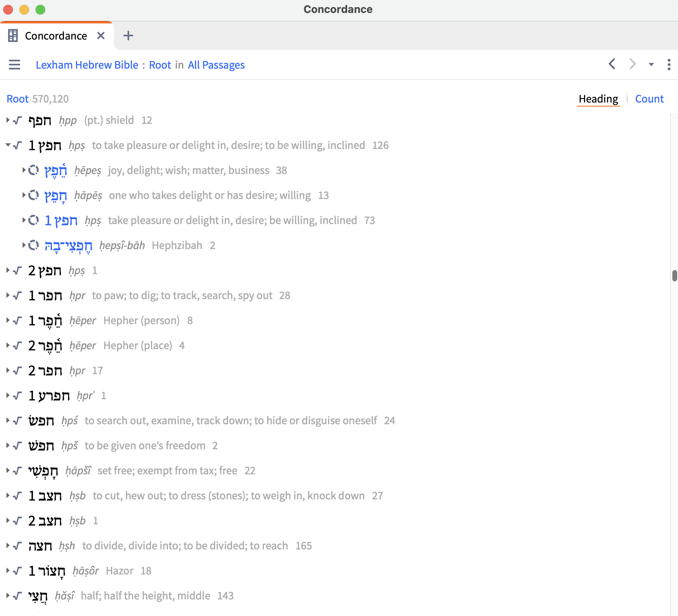Collapse the ḥpṣ 'take pleasure' root entry
This screenshot has width=678, height=616.
click(x=8, y=145)
